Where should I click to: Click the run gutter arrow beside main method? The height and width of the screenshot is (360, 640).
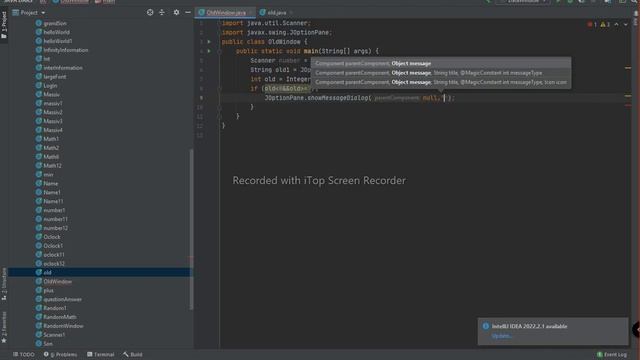[x=209, y=51]
